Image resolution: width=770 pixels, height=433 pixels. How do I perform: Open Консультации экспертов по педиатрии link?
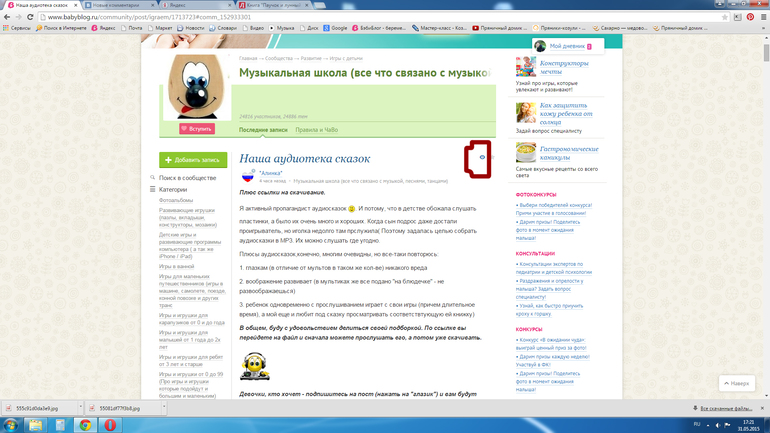[554, 268]
